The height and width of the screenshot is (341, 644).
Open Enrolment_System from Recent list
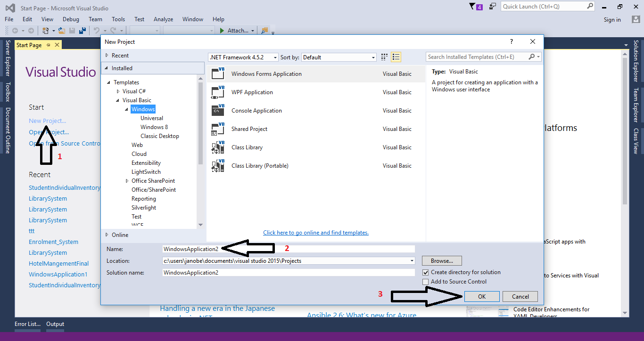click(53, 242)
